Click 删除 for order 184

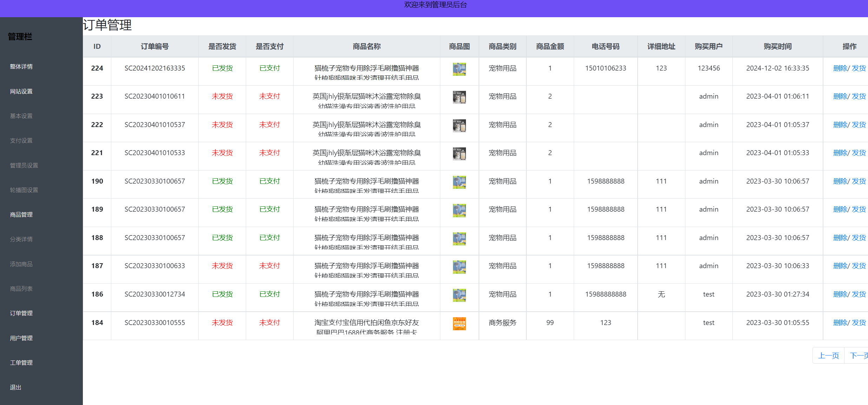click(x=840, y=323)
